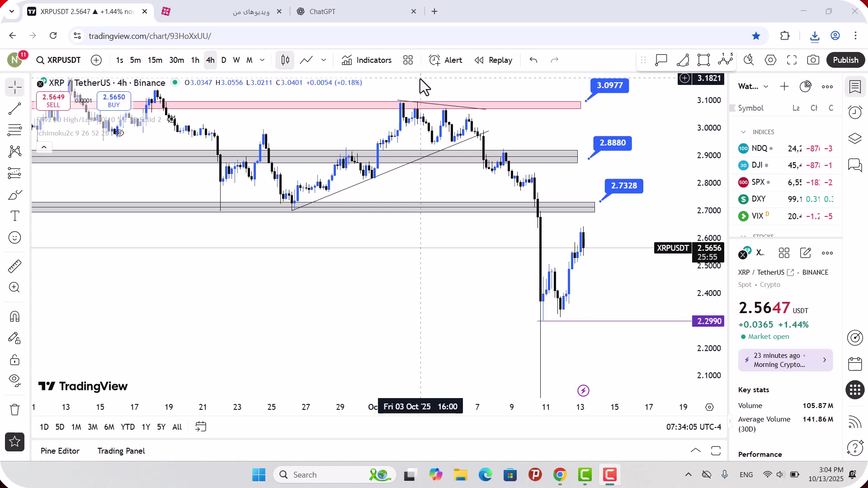Image resolution: width=868 pixels, height=488 pixels.
Task: Open object tree layers panel
Action: click(855, 138)
